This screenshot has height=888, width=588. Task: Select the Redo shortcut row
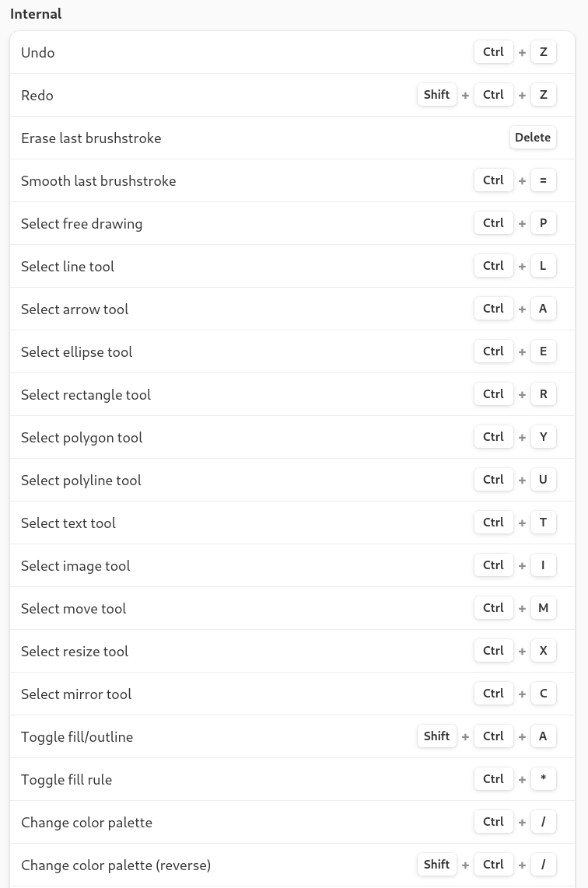click(292, 95)
